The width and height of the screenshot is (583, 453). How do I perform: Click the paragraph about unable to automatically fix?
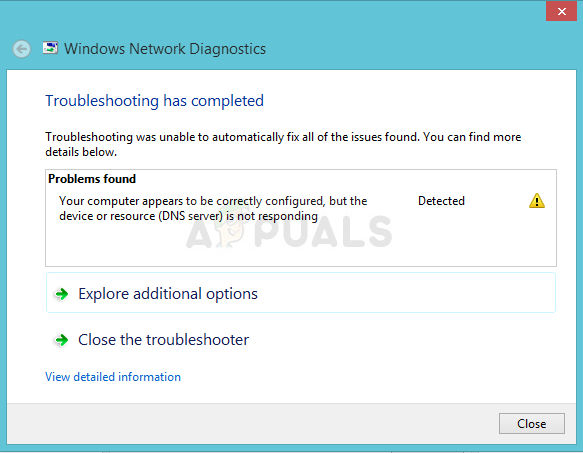click(x=283, y=144)
